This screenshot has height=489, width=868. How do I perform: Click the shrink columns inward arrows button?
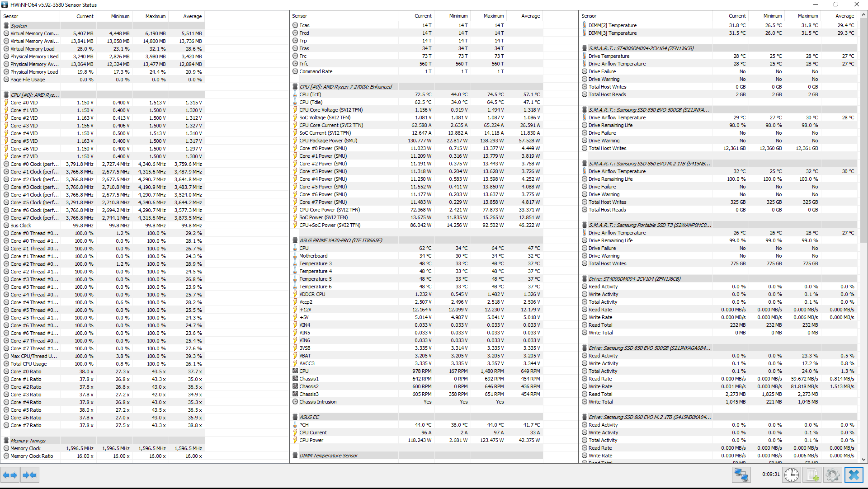pyautogui.click(x=29, y=475)
